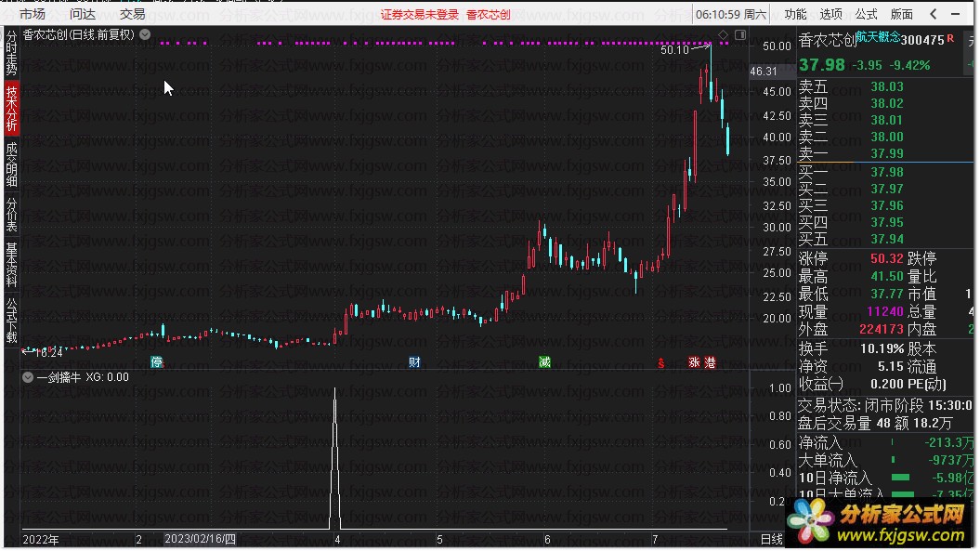Screen dimensions: 980x551
Task: Click the 净流入 row
Action: click(x=885, y=443)
